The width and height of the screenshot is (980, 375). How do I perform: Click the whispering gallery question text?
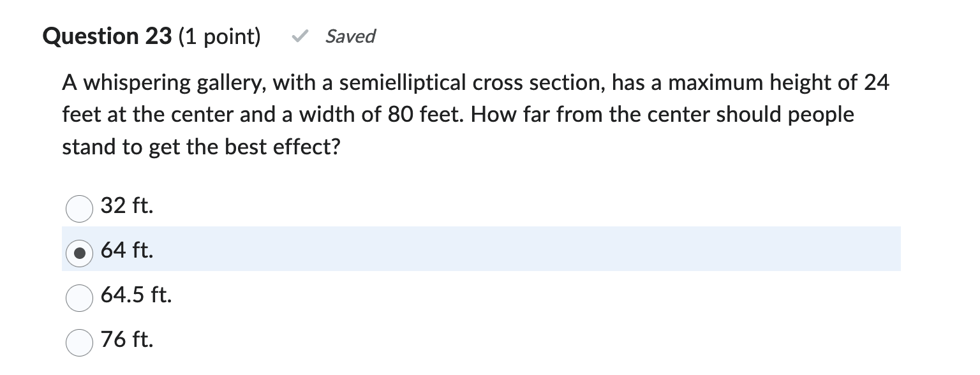tap(475, 115)
